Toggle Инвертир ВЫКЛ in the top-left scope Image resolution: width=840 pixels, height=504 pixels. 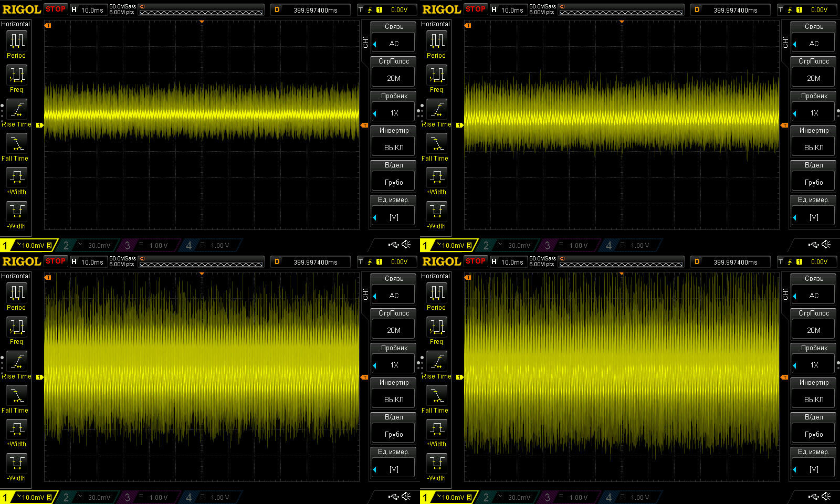pos(394,148)
